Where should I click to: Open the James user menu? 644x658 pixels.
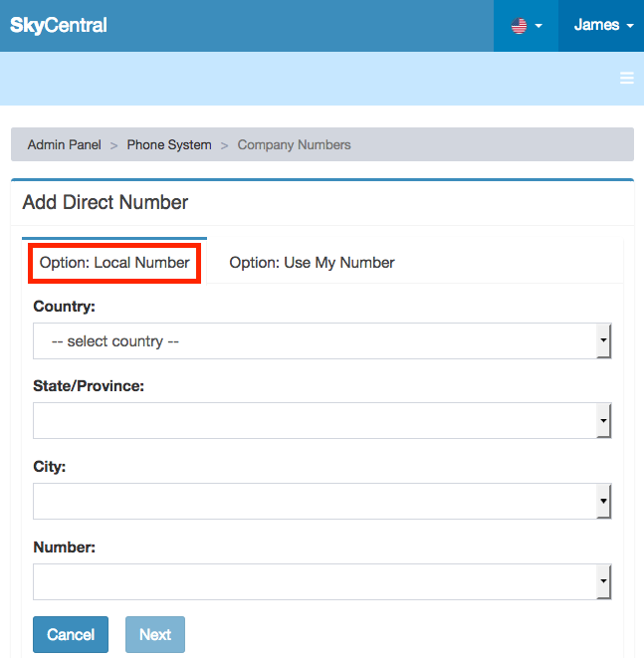click(601, 26)
